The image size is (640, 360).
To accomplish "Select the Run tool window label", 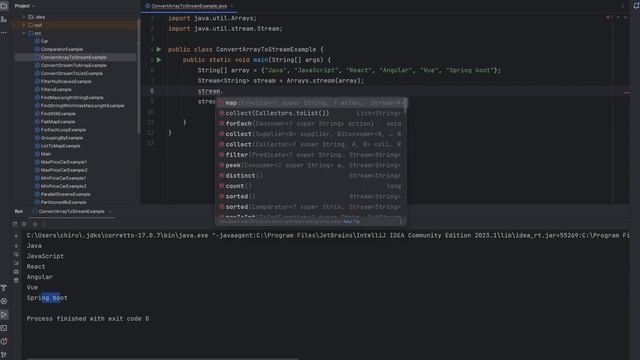I will (19, 211).
